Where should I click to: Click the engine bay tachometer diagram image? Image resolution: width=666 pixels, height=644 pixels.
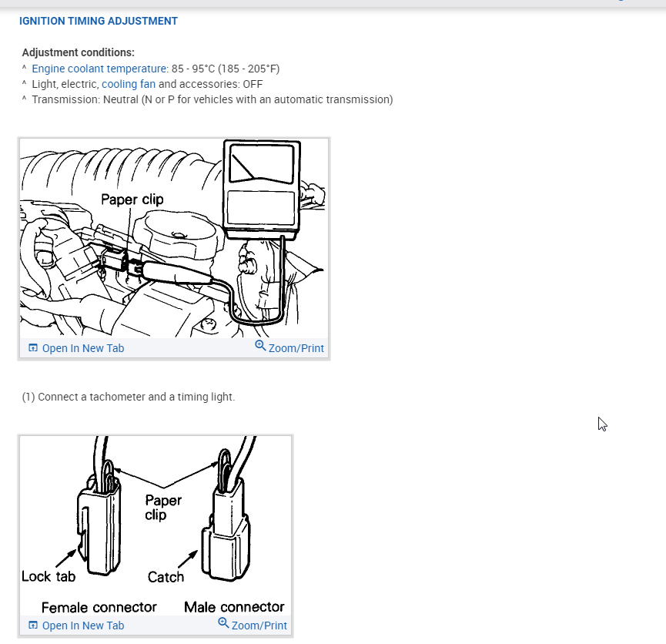[174, 238]
